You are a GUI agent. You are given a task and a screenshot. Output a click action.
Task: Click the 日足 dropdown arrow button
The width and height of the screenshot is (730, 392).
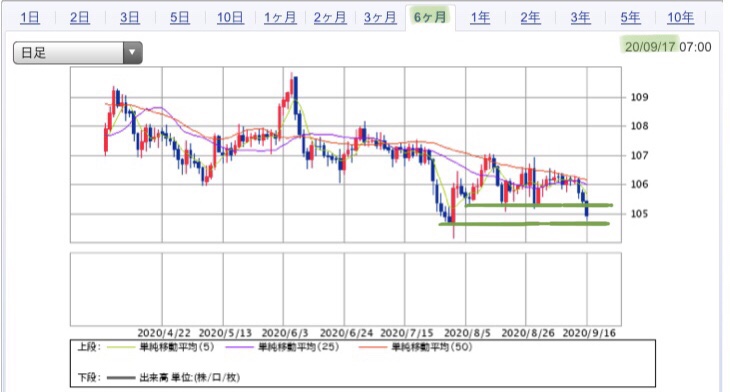click(133, 53)
